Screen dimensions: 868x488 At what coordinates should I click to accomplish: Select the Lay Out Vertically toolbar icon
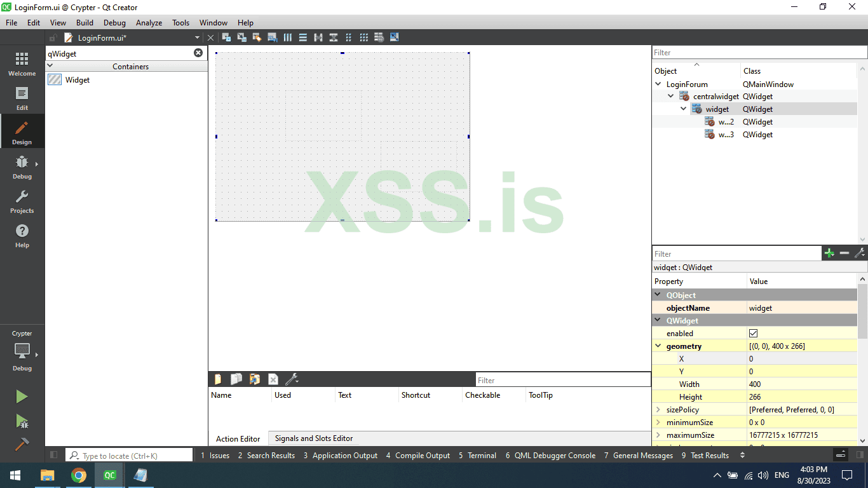302,37
